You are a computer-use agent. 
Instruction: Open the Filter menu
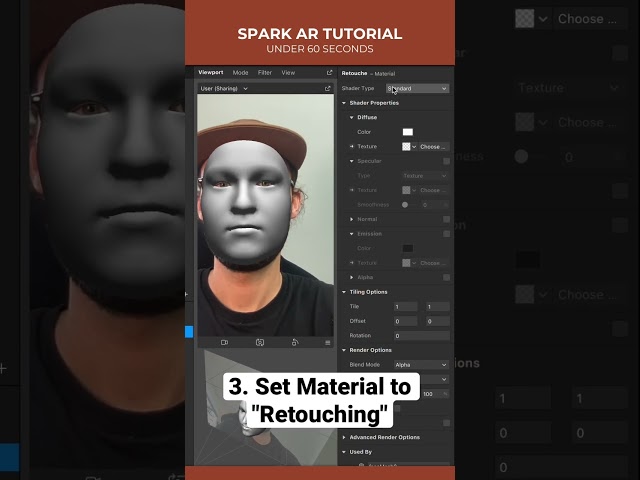(x=265, y=73)
